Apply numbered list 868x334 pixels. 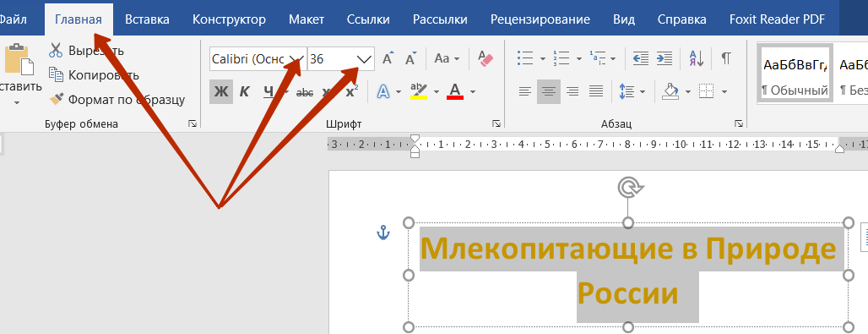click(561, 58)
